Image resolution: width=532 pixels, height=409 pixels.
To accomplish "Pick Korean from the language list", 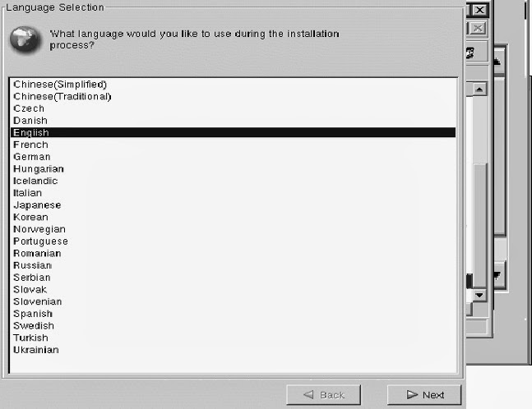I will tap(233, 217).
